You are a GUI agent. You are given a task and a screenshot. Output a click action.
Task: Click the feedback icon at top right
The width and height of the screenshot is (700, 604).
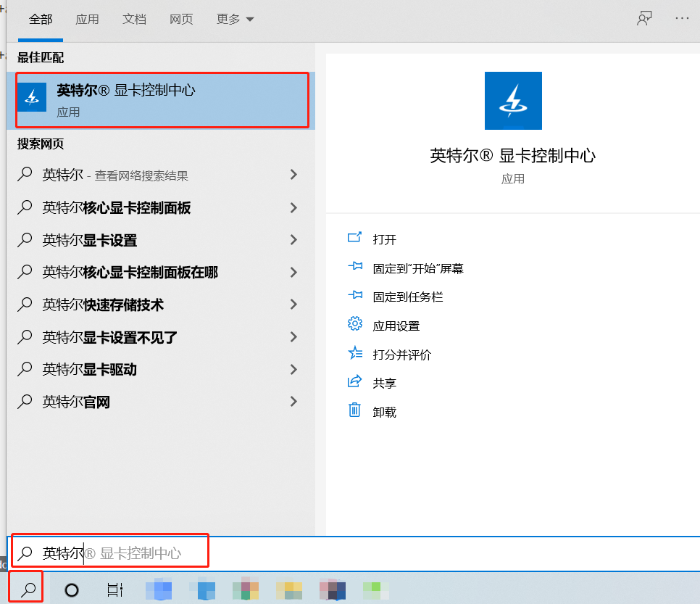[x=643, y=18]
